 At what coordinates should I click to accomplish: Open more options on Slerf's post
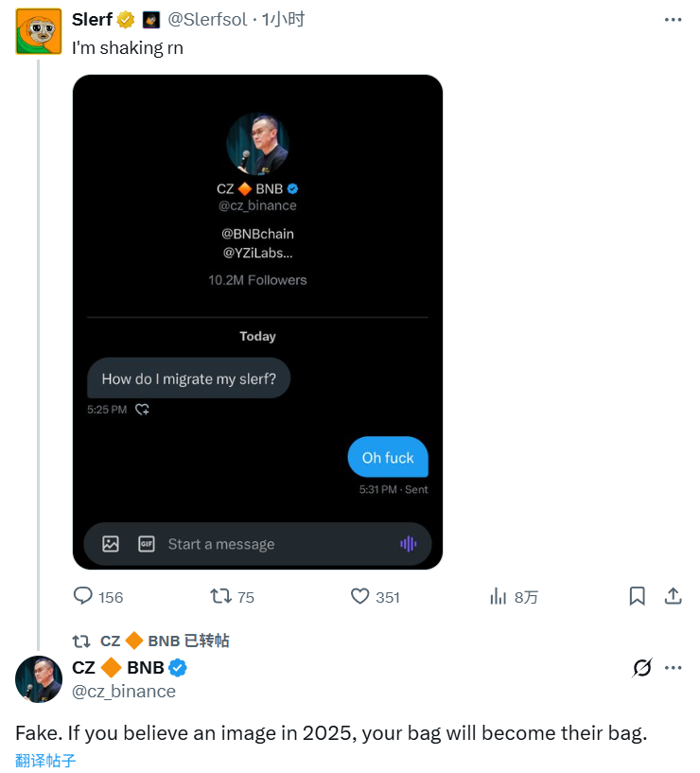673,19
